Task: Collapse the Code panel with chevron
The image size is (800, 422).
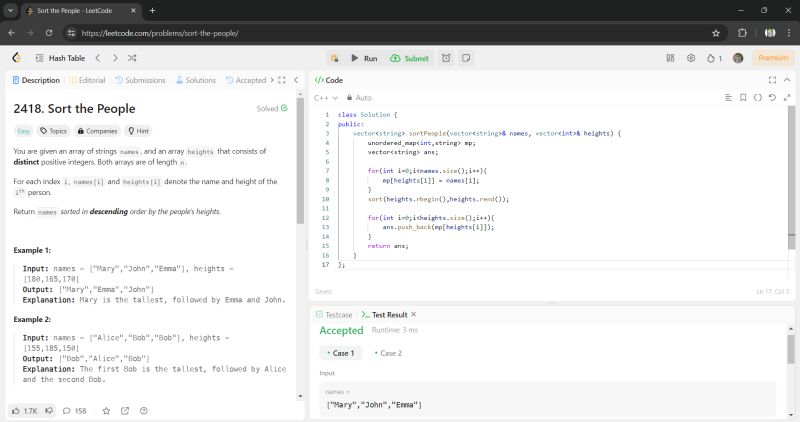Action: pos(786,80)
